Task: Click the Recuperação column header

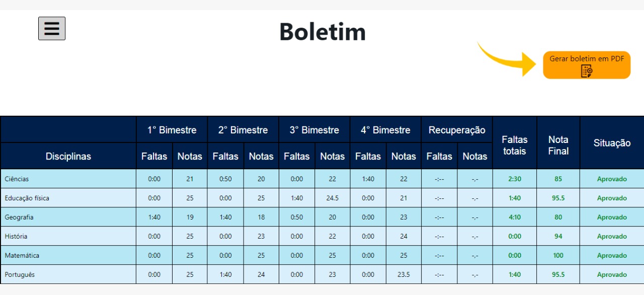Action: coord(457,130)
